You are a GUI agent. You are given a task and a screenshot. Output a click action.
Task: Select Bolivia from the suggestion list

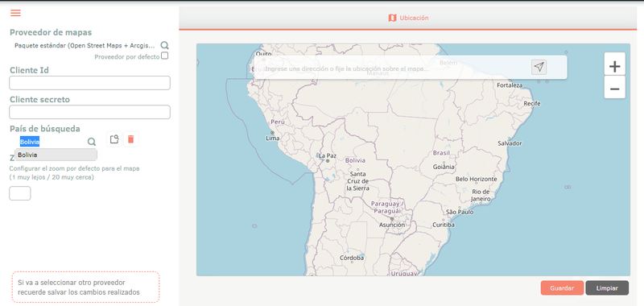(56, 155)
